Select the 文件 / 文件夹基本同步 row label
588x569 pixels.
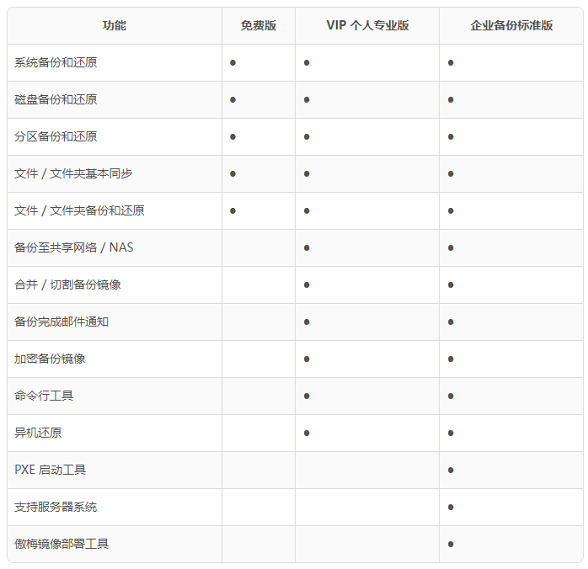pyautogui.click(x=73, y=174)
